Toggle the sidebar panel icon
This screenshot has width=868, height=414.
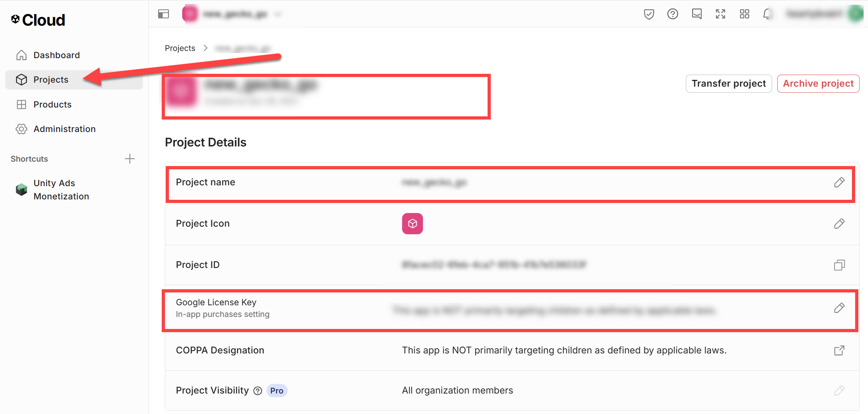click(163, 14)
